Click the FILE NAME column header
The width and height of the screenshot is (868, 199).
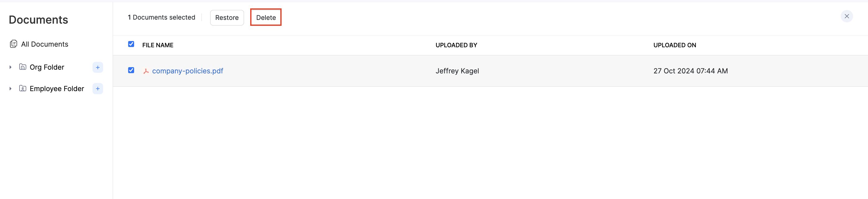(x=158, y=45)
